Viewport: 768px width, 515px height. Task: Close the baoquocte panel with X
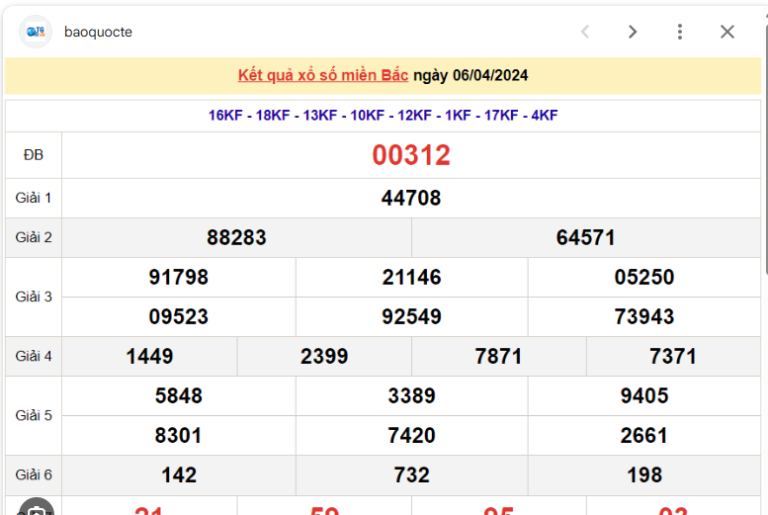point(727,32)
